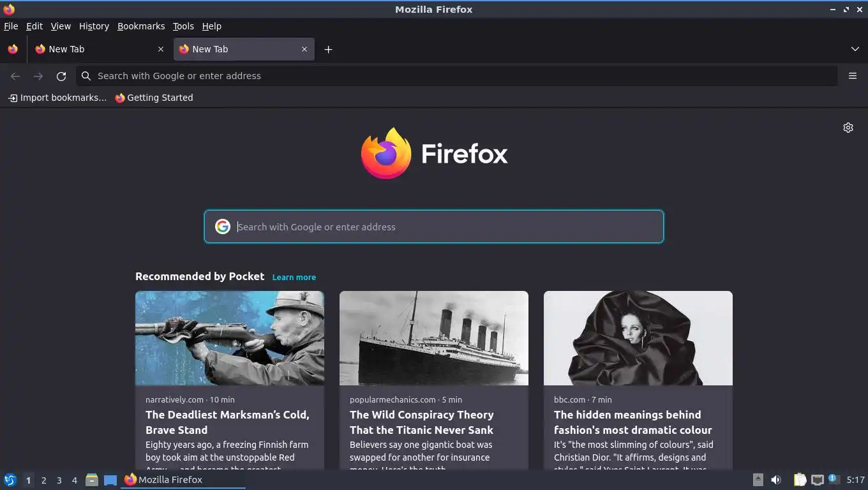Open the History menu
Screen dimensions: 868x490
(94, 26)
